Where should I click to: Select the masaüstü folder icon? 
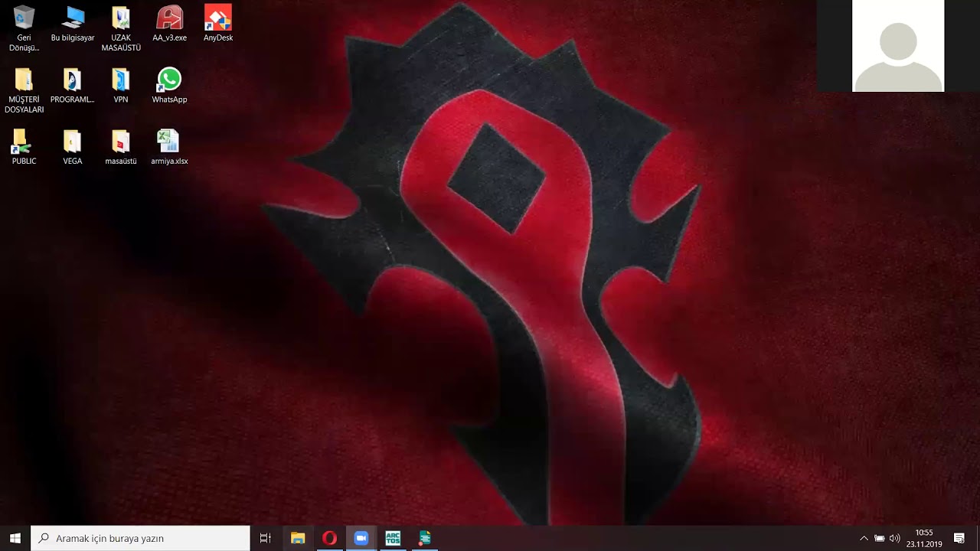coord(121,148)
